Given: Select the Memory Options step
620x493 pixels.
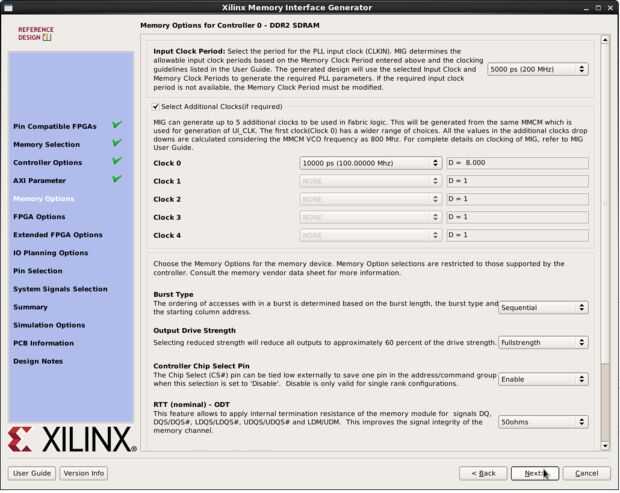Looking at the screenshot, I should pos(43,198).
